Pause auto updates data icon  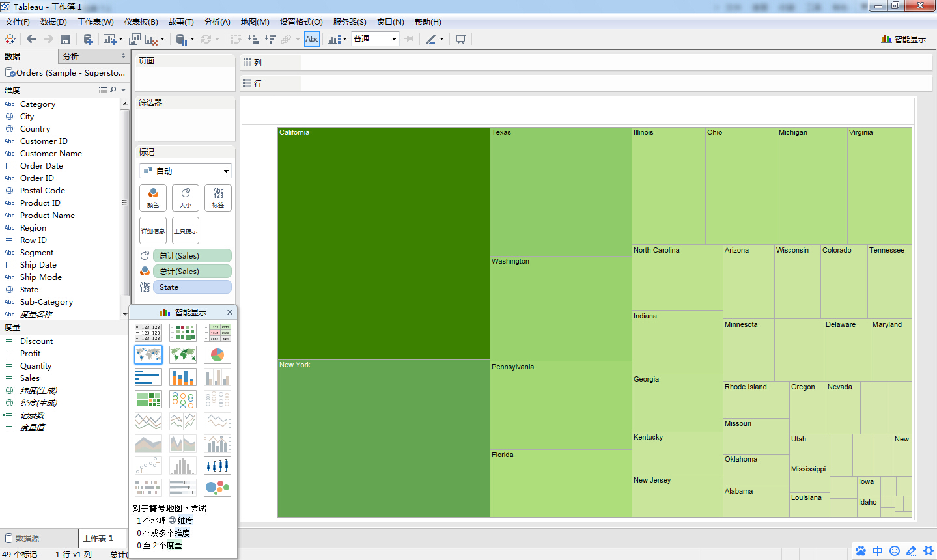point(182,39)
